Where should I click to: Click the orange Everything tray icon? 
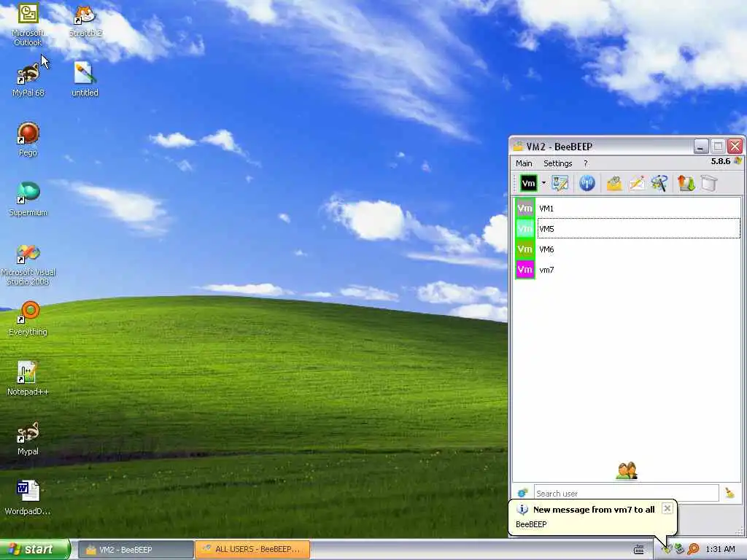(693, 550)
